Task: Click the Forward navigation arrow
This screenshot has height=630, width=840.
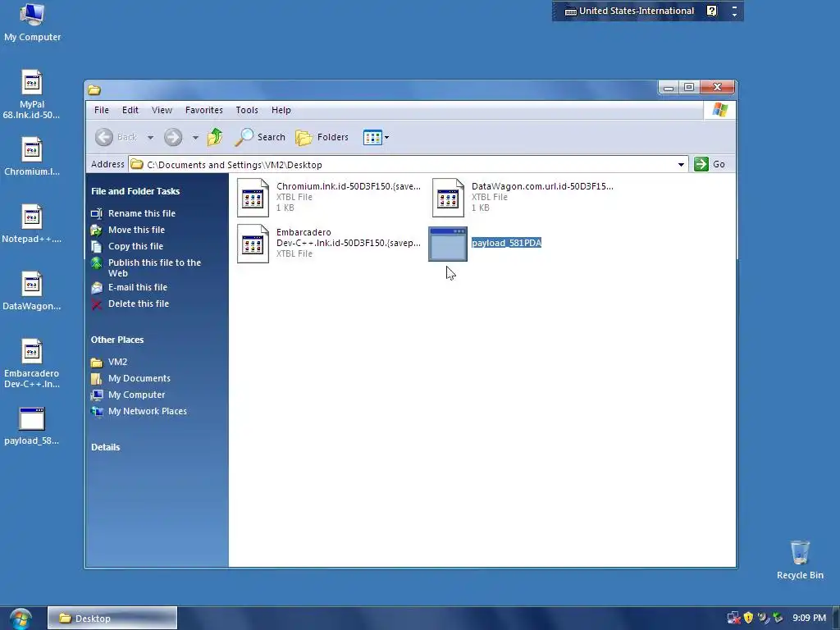Action: point(173,137)
